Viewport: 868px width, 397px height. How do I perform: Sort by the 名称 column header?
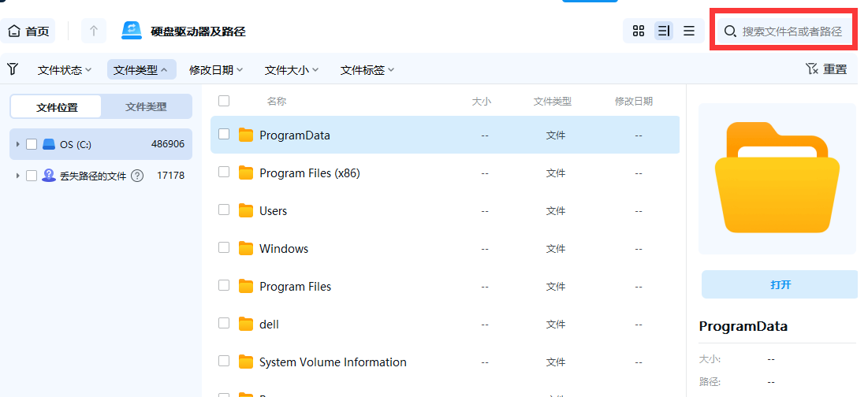pyautogui.click(x=277, y=101)
